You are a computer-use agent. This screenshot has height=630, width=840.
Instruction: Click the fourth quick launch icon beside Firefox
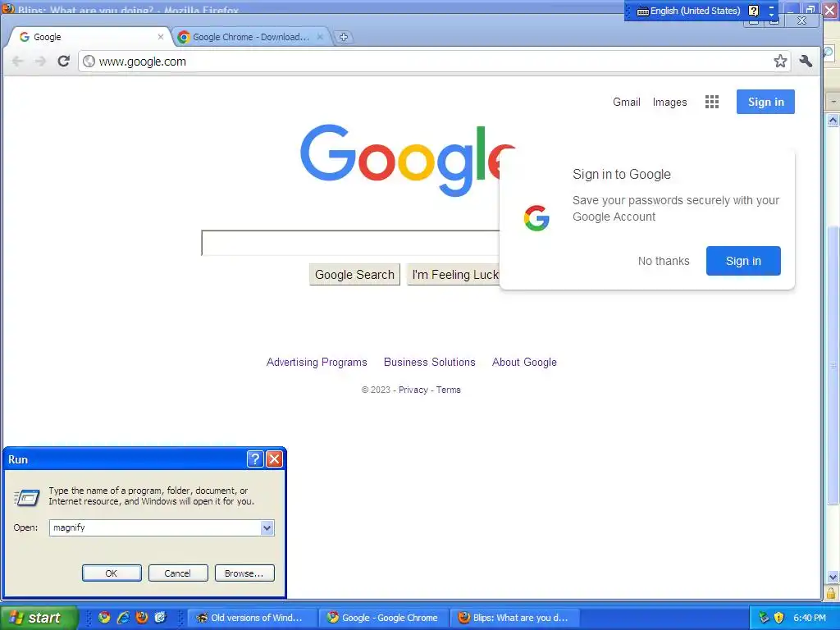tap(160, 618)
